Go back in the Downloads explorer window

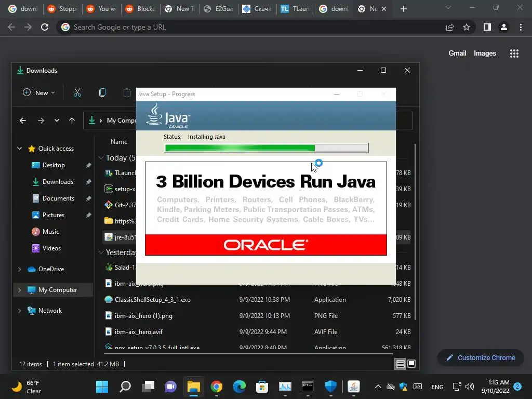pos(23,121)
